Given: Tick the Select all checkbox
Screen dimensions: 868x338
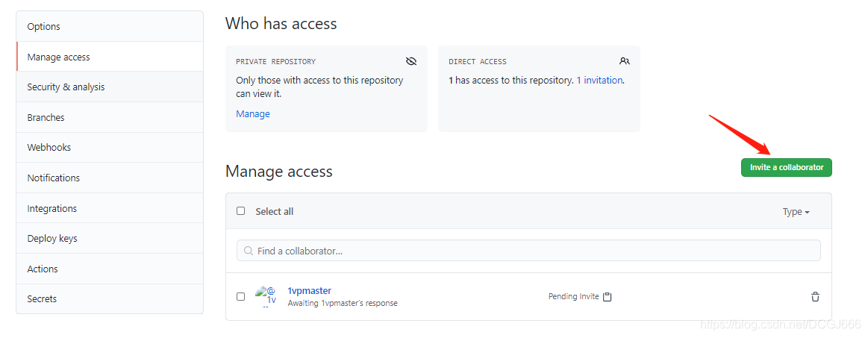Looking at the screenshot, I should tap(241, 210).
